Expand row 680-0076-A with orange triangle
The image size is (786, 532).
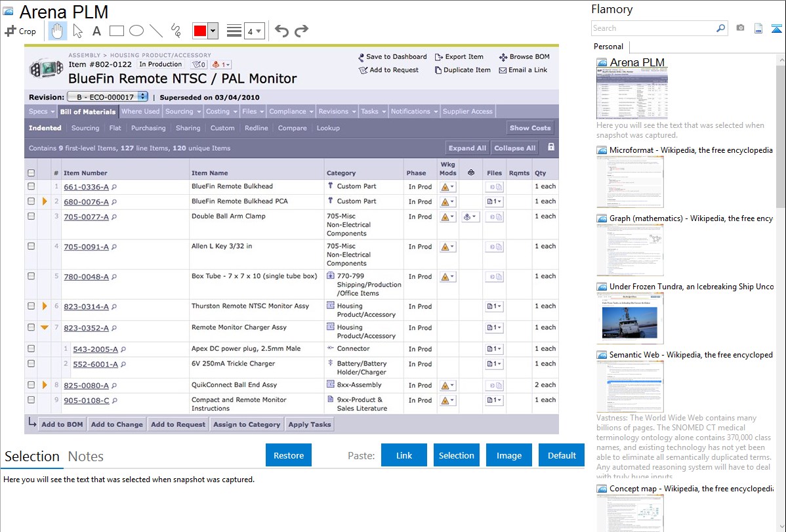tap(45, 201)
